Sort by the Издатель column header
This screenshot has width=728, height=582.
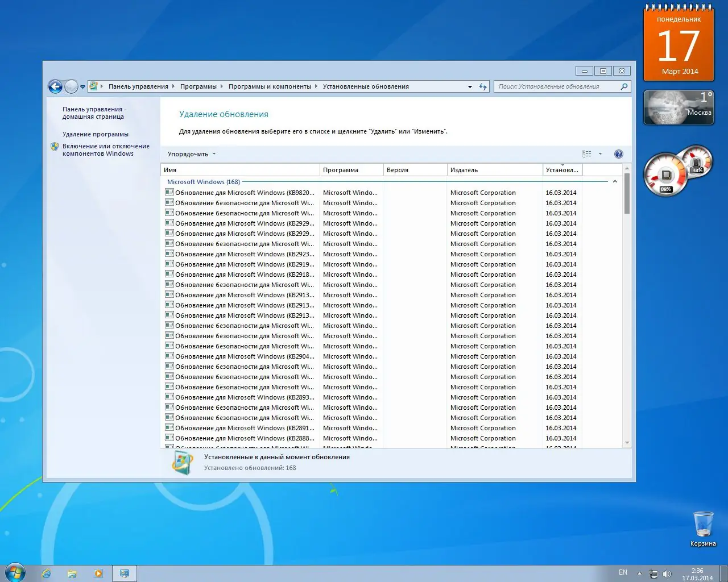(x=495, y=170)
